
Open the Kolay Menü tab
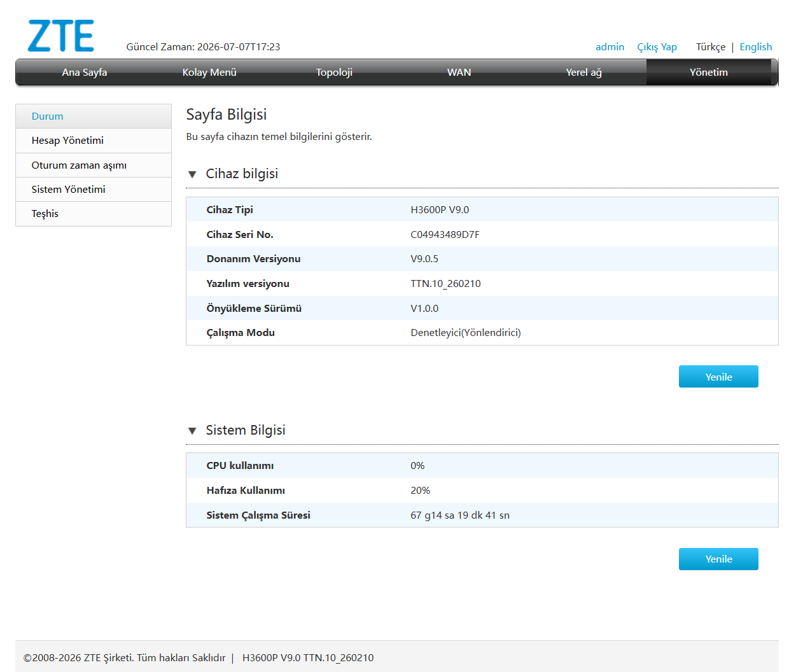[x=209, y=73]
